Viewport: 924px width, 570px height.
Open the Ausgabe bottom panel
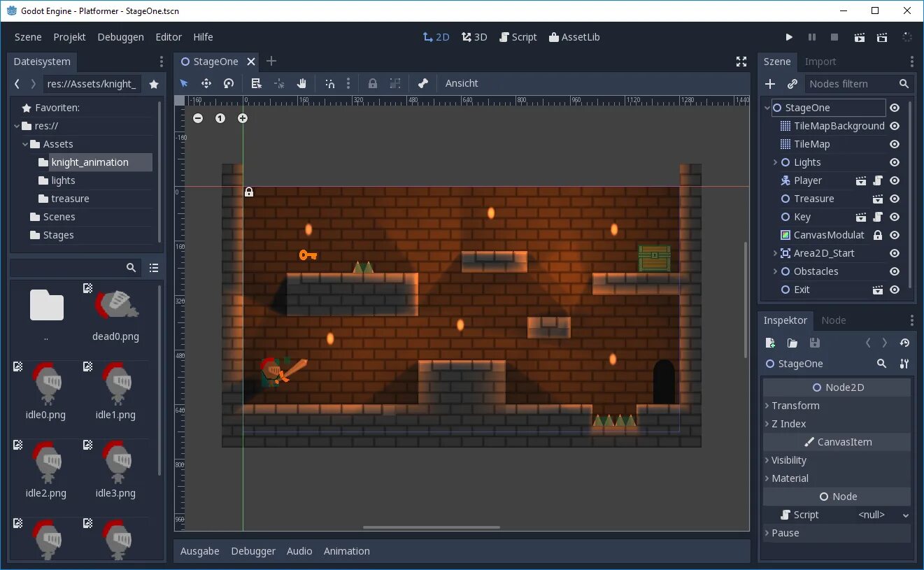coord(199,551)
